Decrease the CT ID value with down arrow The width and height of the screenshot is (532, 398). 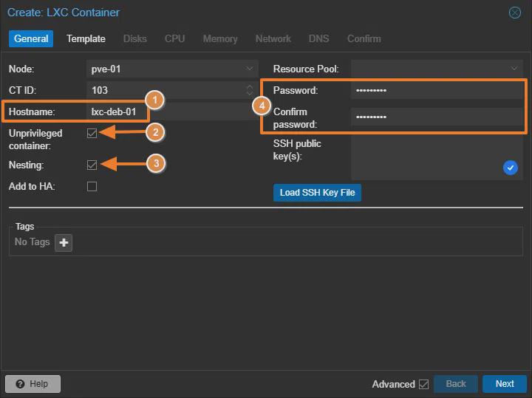click(x=250, y=94)
